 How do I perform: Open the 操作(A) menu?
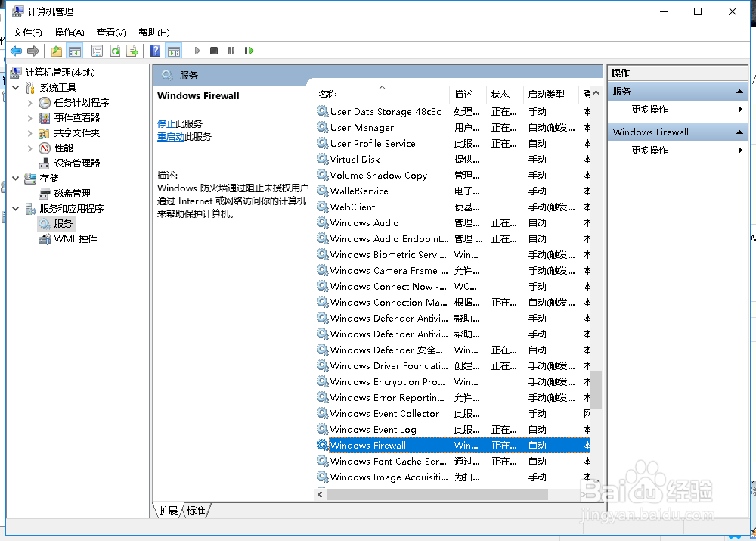70,33
